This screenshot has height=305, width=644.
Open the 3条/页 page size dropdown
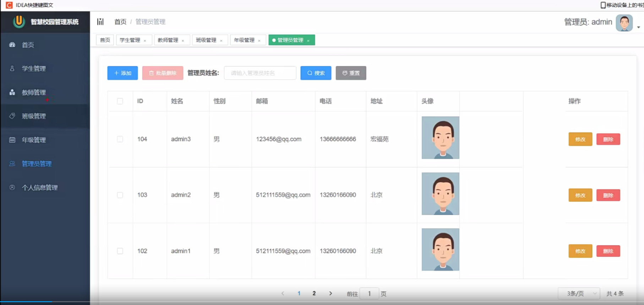click(579, 293)
